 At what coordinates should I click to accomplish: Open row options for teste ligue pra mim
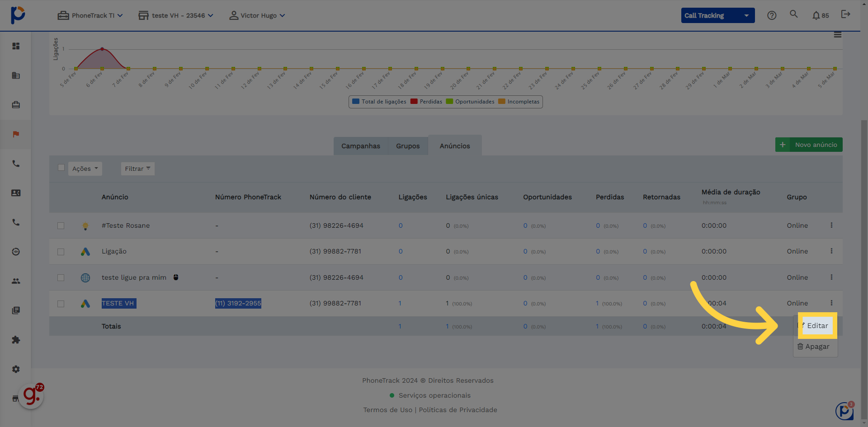[x=831, y=277]
